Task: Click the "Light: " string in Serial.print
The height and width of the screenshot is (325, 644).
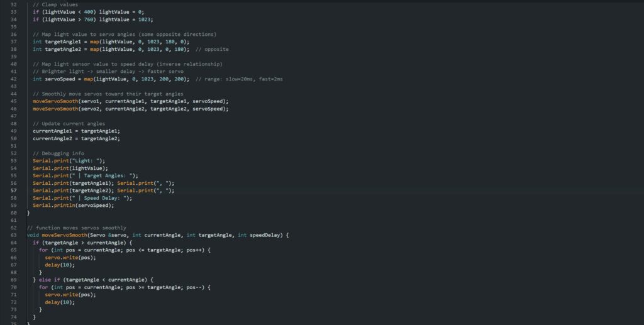Action: 93,160
